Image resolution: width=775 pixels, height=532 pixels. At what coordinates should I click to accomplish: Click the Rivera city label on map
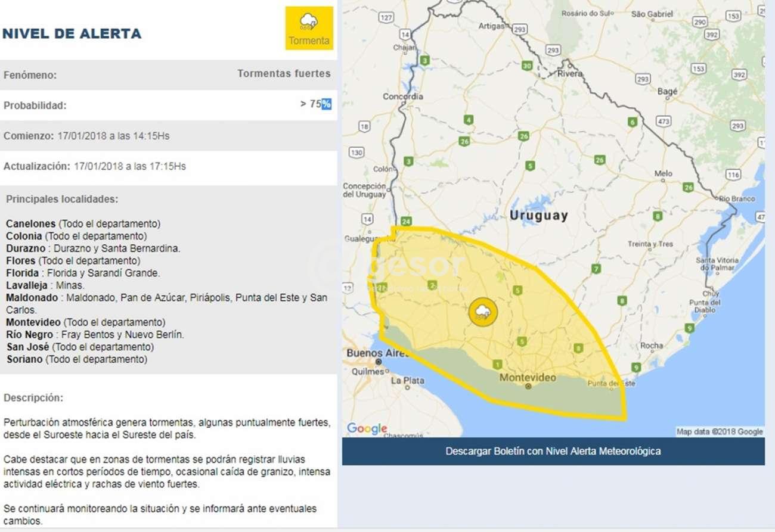[570, 74]
